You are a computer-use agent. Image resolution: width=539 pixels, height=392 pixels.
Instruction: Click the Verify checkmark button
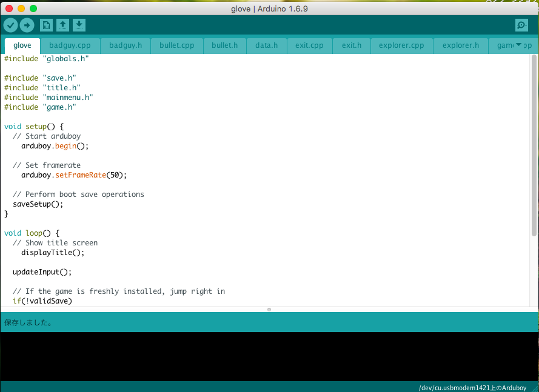11,25
